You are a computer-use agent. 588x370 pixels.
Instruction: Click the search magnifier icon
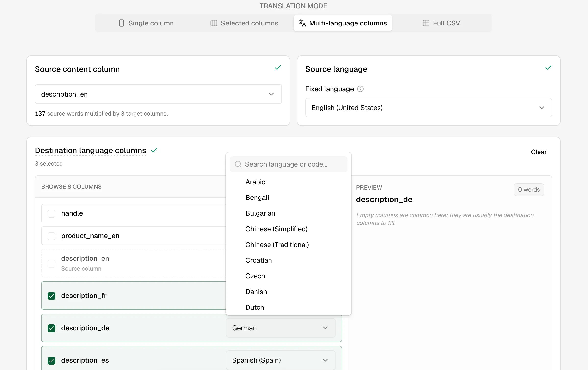click(x=238, y=164)
